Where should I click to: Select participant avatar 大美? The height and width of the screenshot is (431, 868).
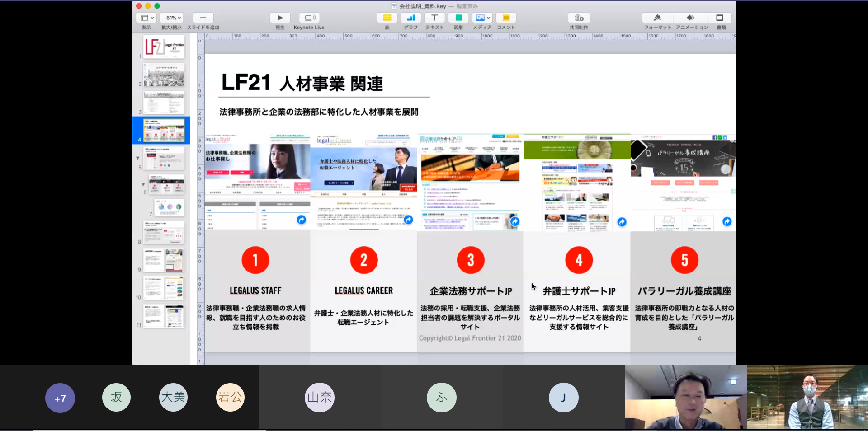coord(173,397)
